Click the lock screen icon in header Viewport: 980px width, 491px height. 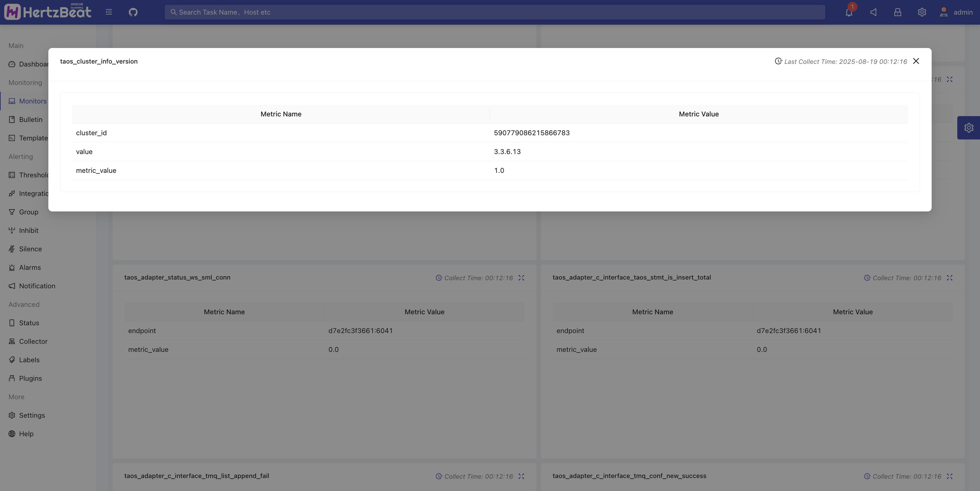898,12
